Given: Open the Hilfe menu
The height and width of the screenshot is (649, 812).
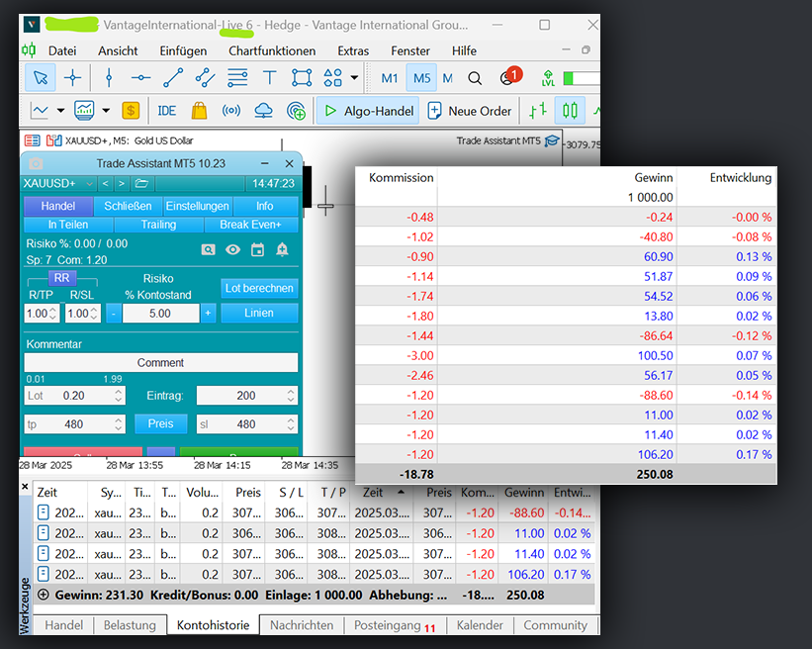Looking at the screenshot, I should tap(464, 50).
